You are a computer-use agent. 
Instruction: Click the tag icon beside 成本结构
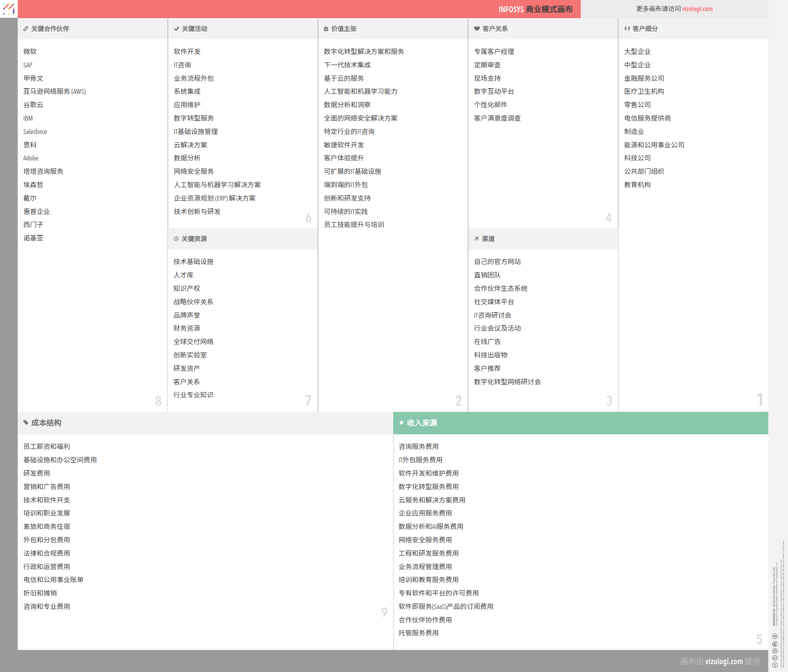click(x=26, y=423)
